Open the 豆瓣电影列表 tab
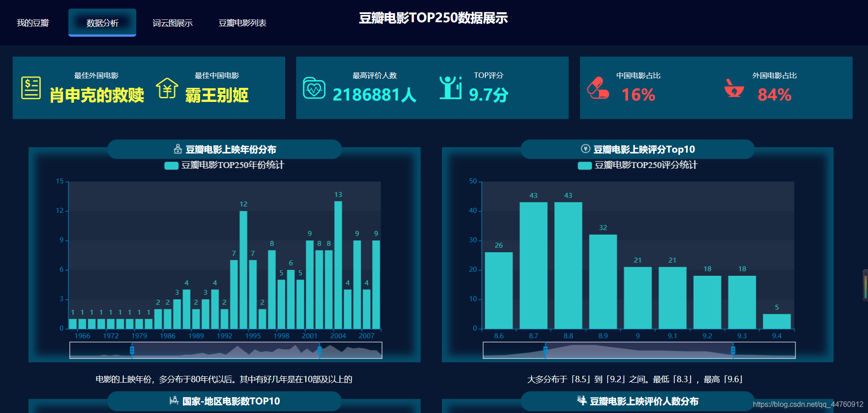Screen dimensions: 868x413 pos(242,23)
